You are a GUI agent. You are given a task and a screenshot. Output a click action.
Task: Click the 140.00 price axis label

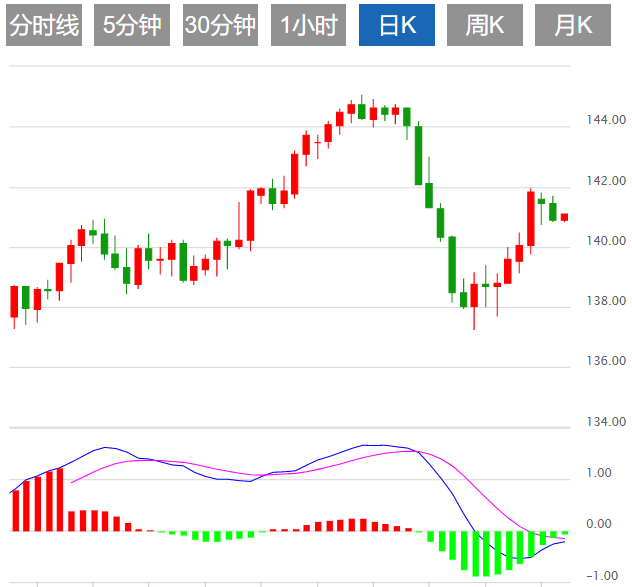pos(606,241)
